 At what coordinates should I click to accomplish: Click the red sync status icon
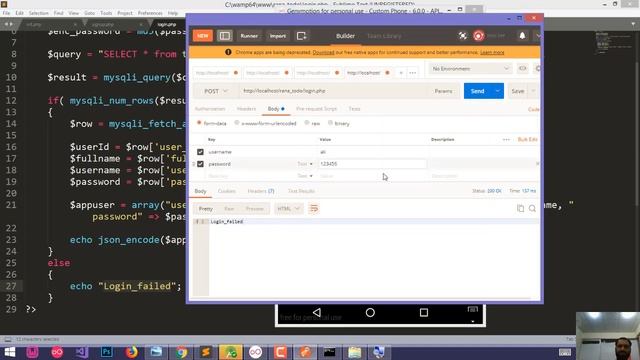click(x=478, y=36)
